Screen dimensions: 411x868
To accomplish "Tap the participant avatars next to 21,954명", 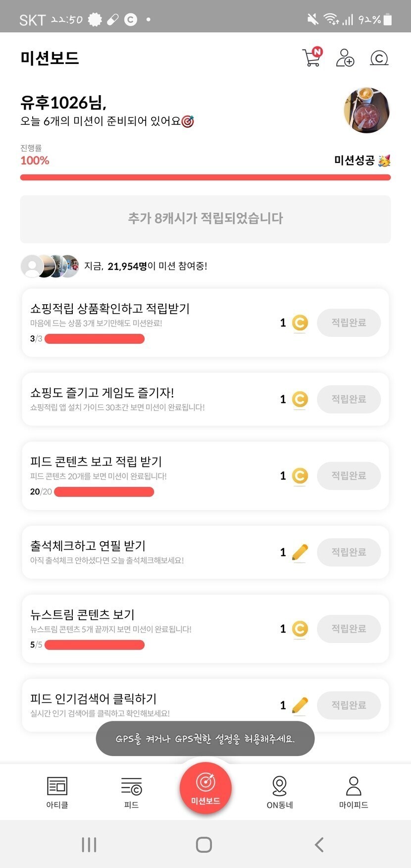I will pyautogui.click(x=50, y=266).
